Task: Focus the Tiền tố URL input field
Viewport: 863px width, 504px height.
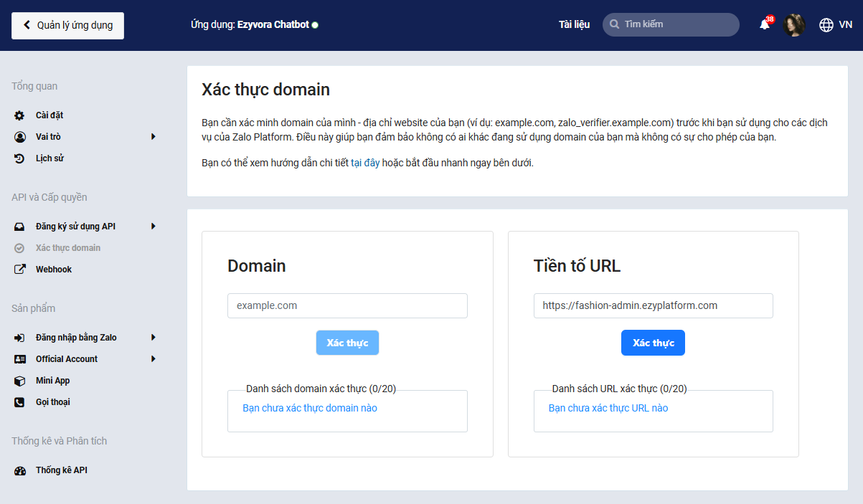Action: click(654, 305)
